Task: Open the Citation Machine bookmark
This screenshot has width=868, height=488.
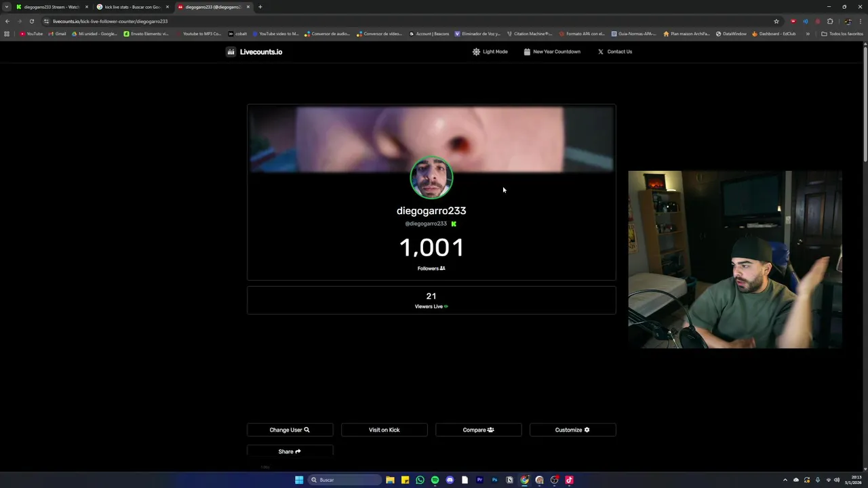Action: tap(530, 34)
